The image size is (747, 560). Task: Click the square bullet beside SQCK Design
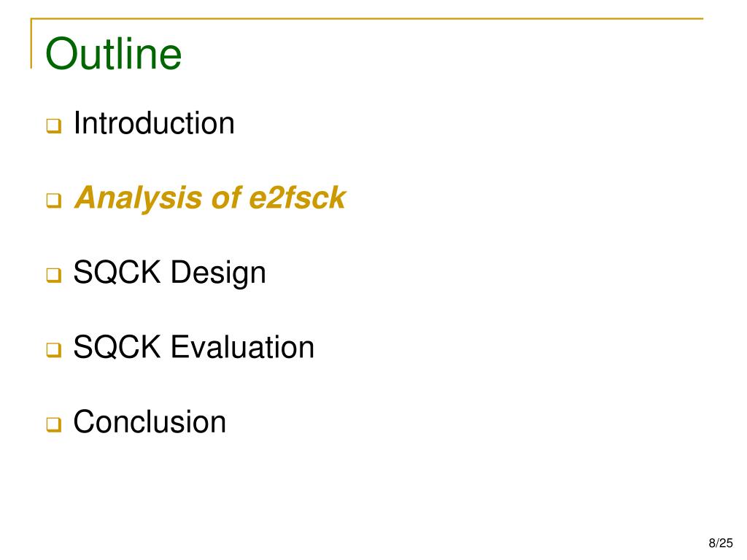point(54,275)
